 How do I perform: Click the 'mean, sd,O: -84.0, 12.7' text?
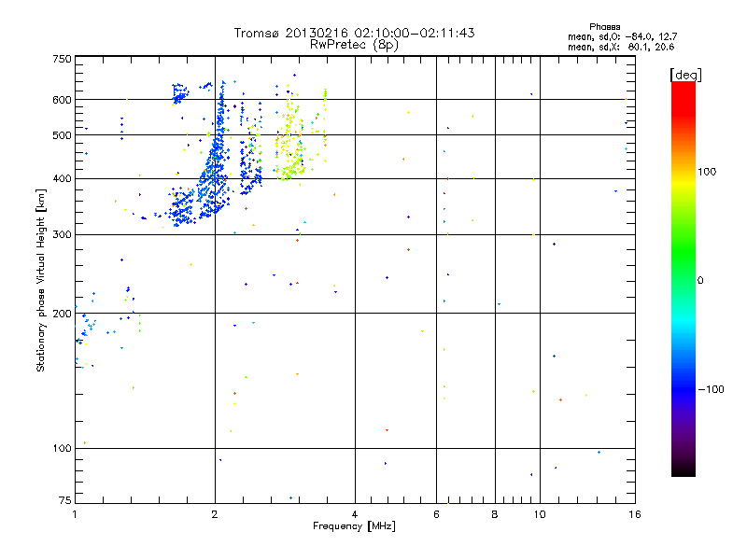622,36
